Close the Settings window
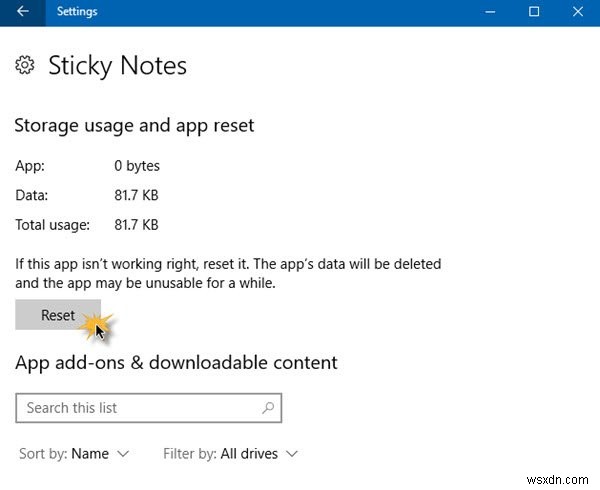 (x=578, y=12)
